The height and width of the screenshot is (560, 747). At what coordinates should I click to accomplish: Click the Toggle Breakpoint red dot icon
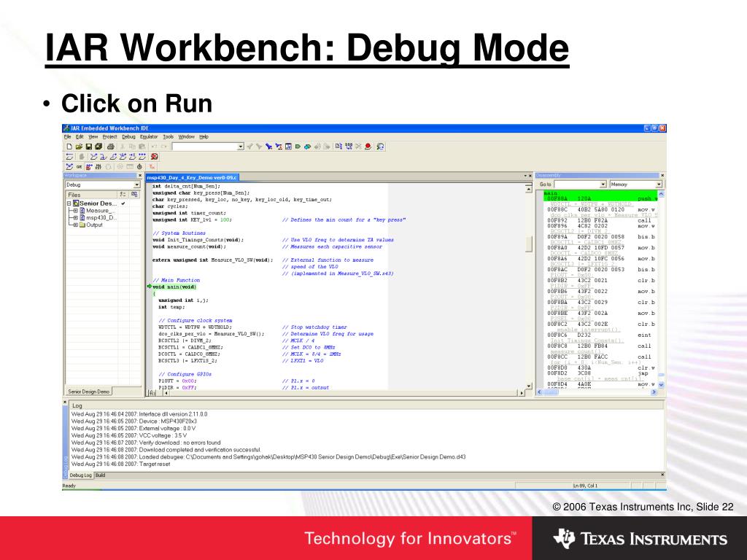368,147
